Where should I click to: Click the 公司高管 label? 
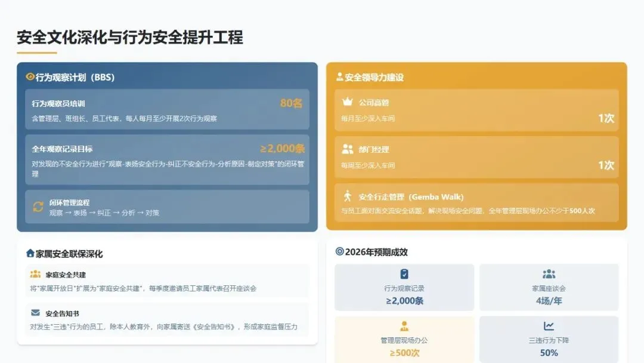tap(374, 103)
